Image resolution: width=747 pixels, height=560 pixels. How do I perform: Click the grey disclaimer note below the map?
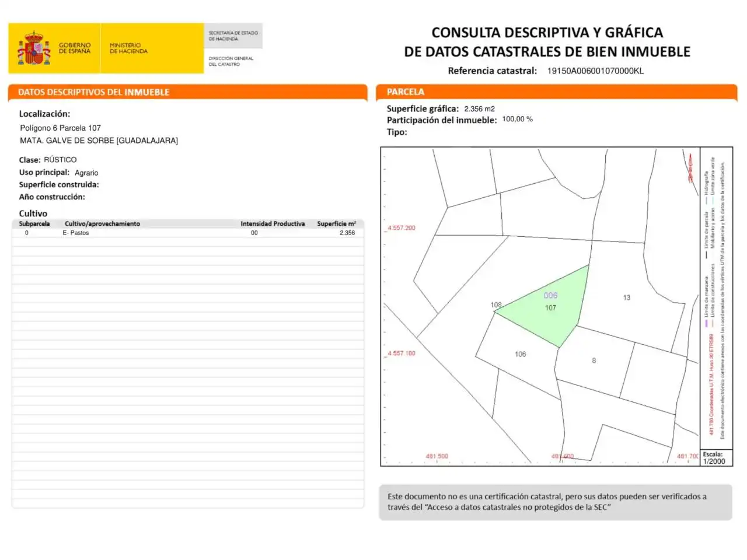pyautogui.click(x=556, y=502)
